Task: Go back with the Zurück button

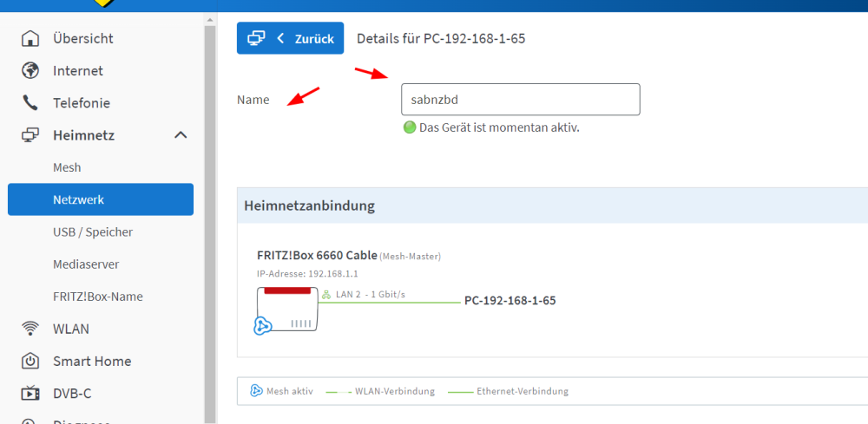Action: pos(290,38)
